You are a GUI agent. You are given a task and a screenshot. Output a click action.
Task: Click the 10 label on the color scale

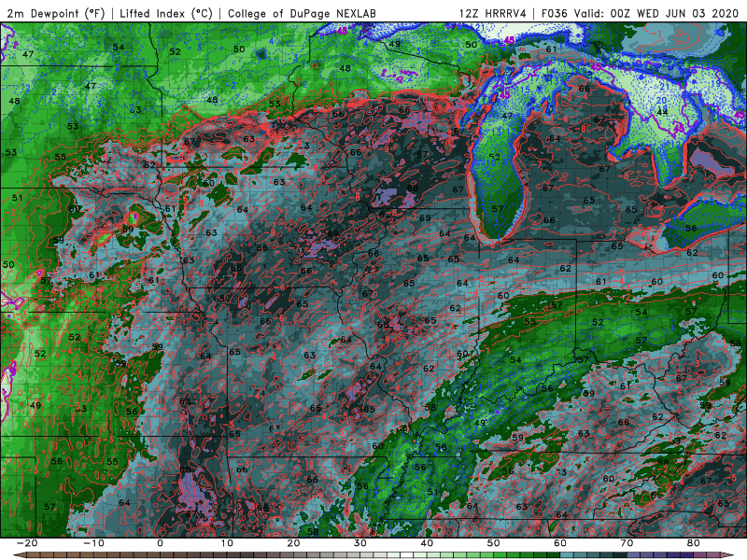click(227, 543)
